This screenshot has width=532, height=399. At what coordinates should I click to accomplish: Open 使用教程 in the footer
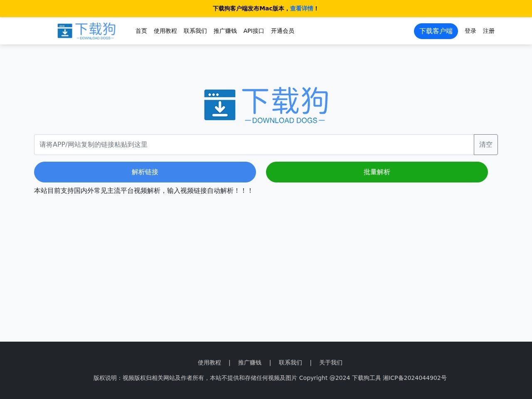[209, 362]
